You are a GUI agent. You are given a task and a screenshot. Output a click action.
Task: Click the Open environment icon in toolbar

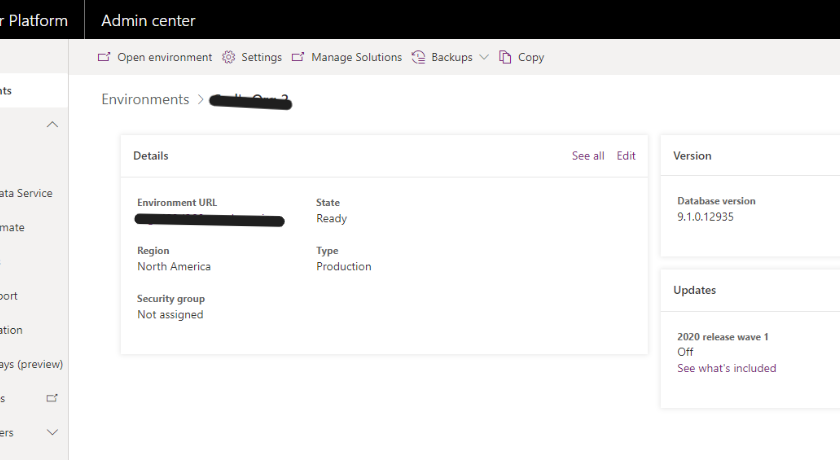pos(104,57)
